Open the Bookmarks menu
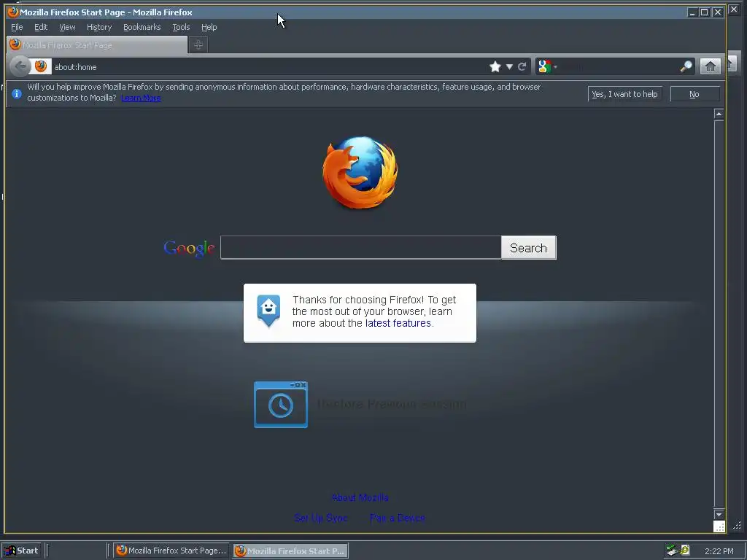 tap(142, 27)
